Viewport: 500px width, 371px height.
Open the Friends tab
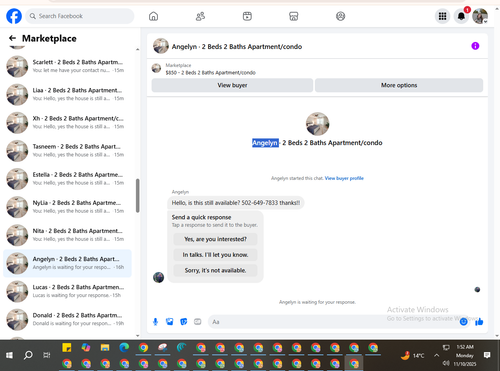[200, 16]
